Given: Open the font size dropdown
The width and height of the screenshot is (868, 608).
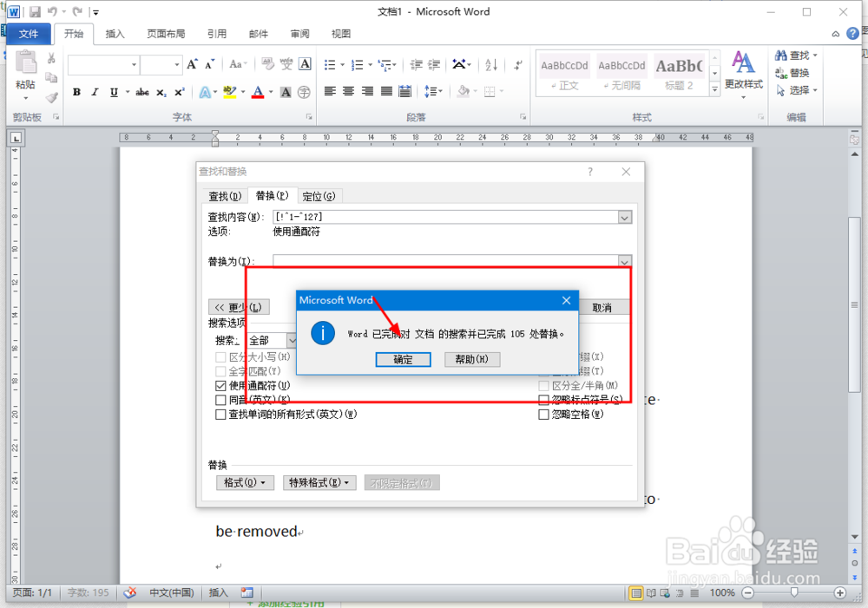Looking at the screenshot, I should click(x=176, y=65).
